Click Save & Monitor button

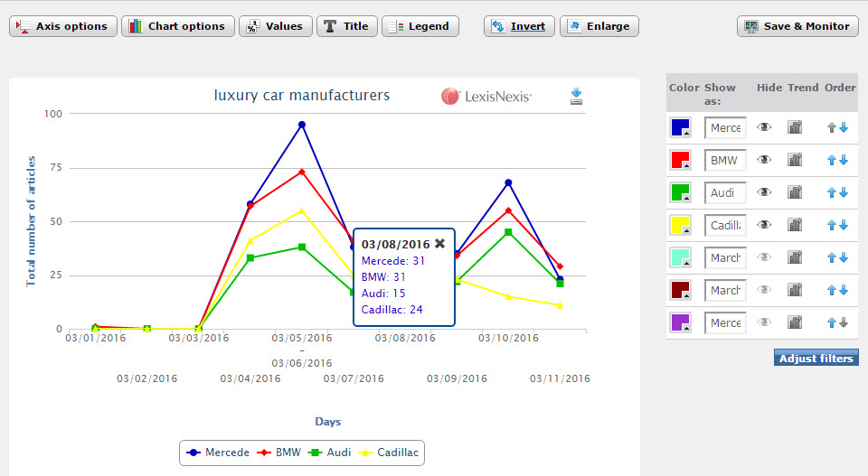point(797,26)
